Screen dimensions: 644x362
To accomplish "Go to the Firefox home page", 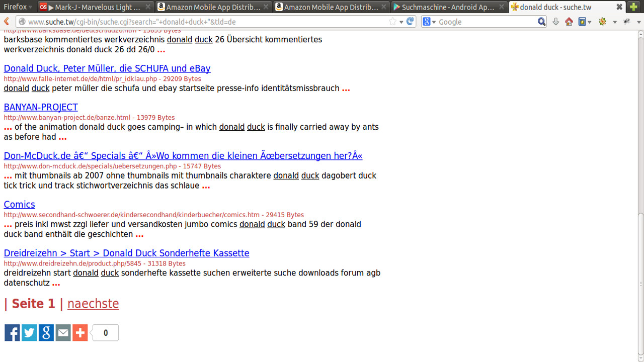I will [569, 22].
